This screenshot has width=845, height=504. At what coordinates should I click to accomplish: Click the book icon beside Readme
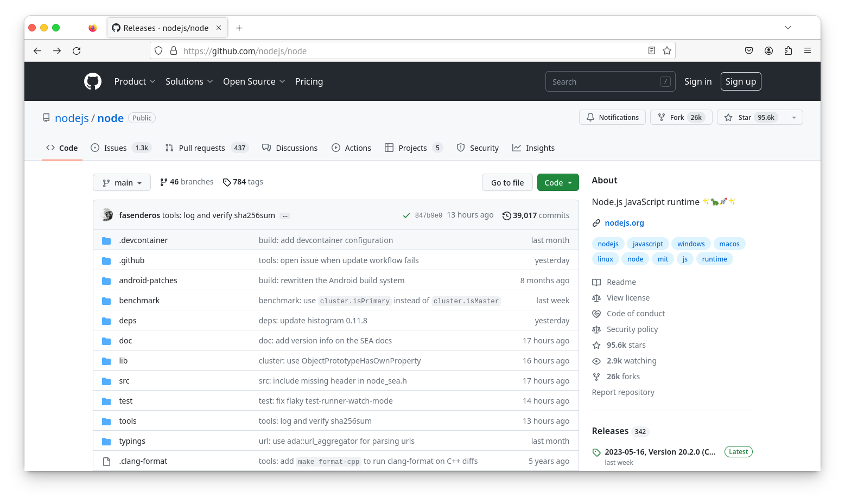pos(596,283)
